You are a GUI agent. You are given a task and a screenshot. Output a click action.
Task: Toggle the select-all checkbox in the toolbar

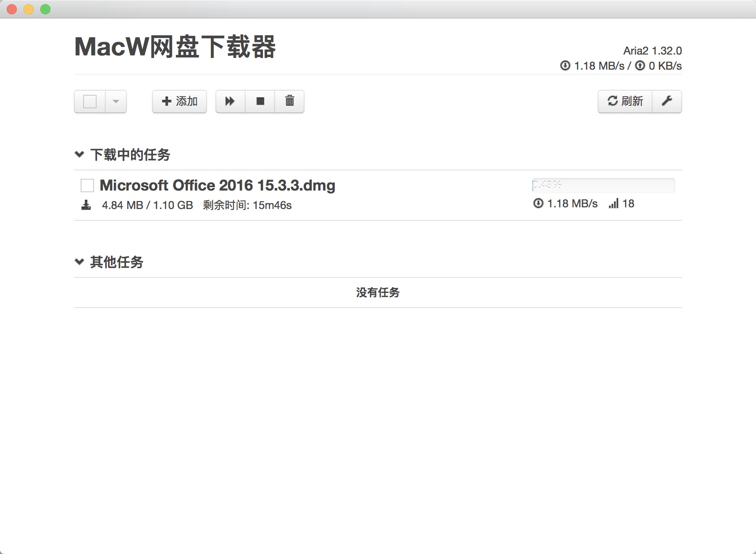tap(90, 102)
